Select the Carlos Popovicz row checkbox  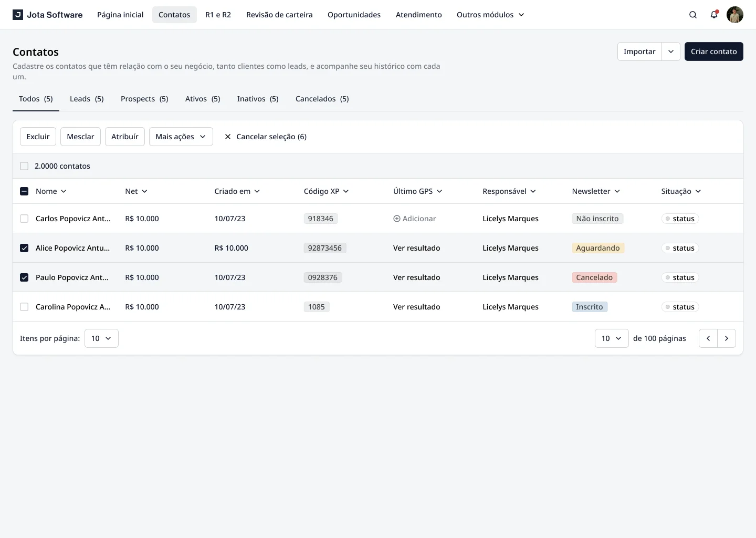[x=24, y=219]
